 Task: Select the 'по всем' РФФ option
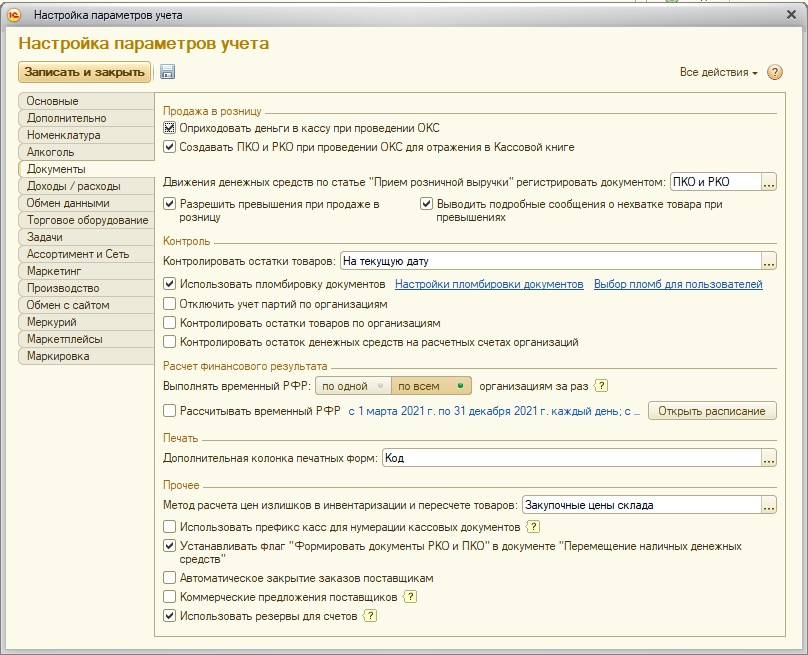coord(431,386)
